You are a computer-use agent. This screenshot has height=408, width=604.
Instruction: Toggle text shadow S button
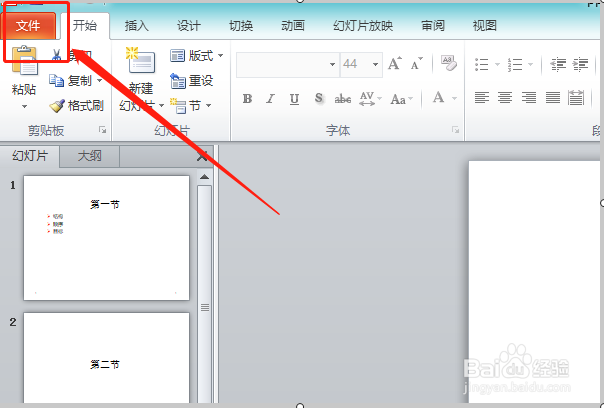[319, 99]
